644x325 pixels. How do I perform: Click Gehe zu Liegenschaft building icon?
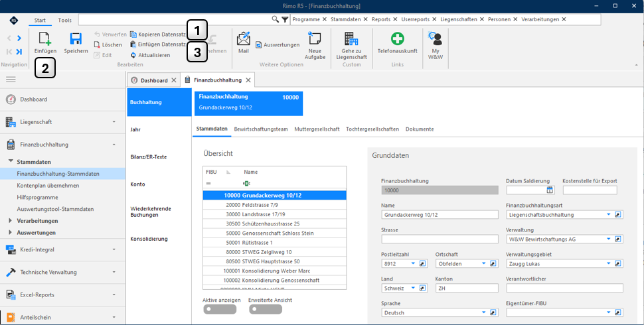(351, 38)
